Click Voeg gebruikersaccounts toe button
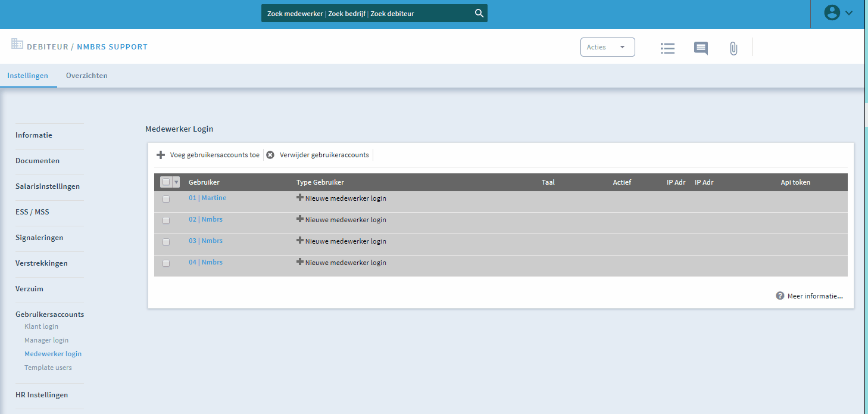Image resolution: width=868 pixels, height=414 pixels. 209,155
